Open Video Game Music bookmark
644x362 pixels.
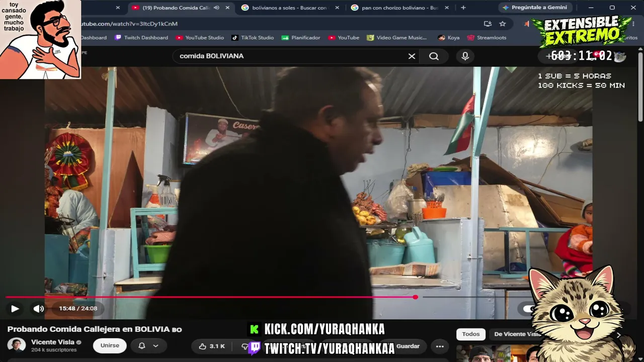[x=396, y=38]
